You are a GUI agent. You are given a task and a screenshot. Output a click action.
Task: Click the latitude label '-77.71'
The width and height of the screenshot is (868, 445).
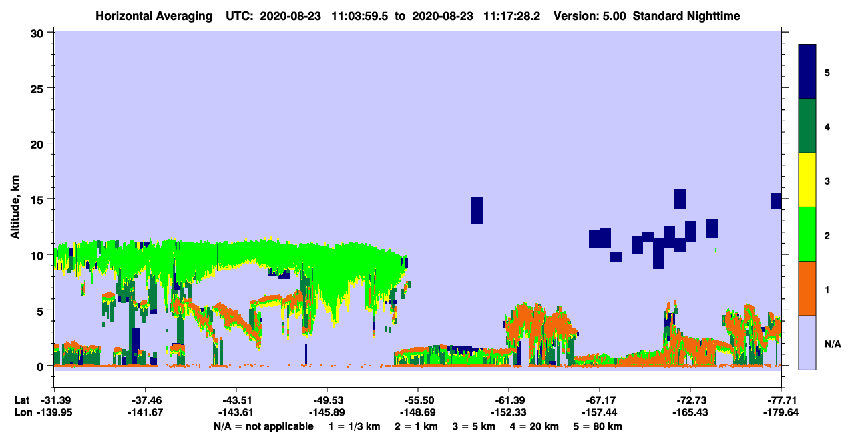(781, 400)
